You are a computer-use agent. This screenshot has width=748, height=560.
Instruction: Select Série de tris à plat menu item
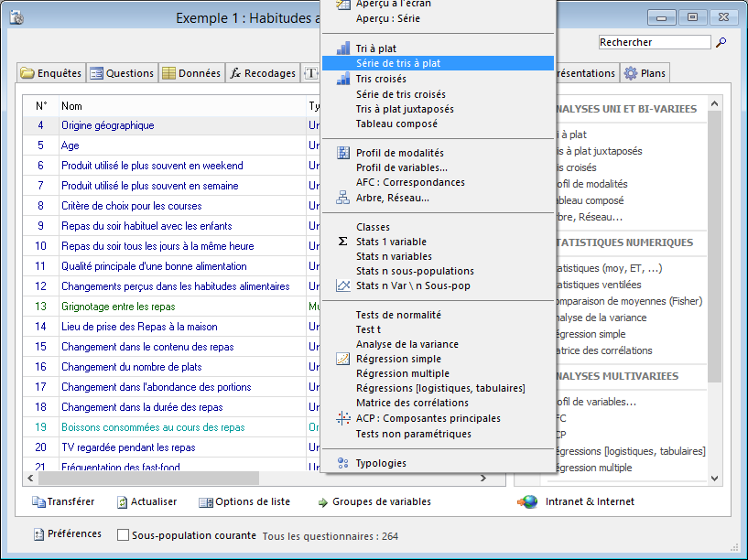tap(438, 63)
